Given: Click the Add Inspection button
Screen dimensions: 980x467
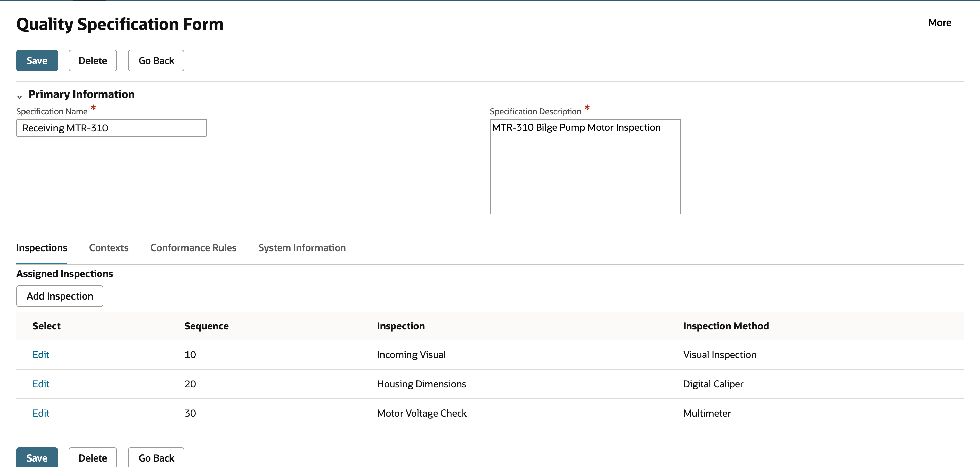Looking at the screenshot, I should click(60, 296).
